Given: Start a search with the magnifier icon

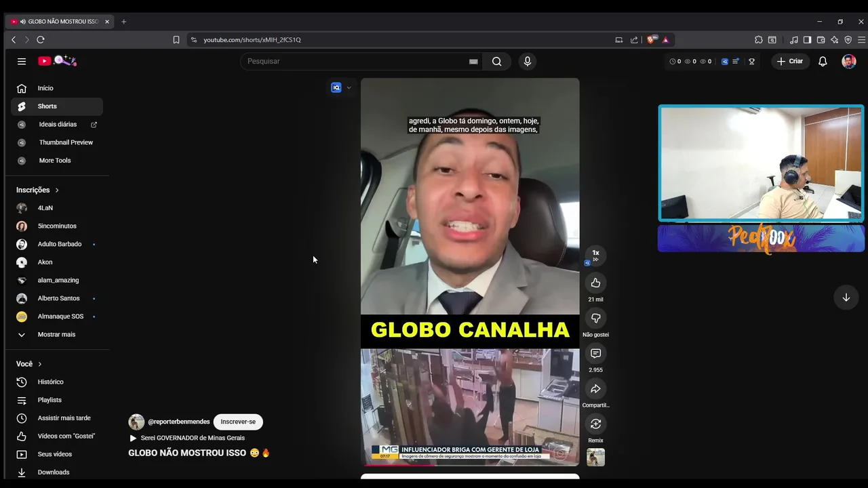Looking at the screenshot, I should [496, 61].
